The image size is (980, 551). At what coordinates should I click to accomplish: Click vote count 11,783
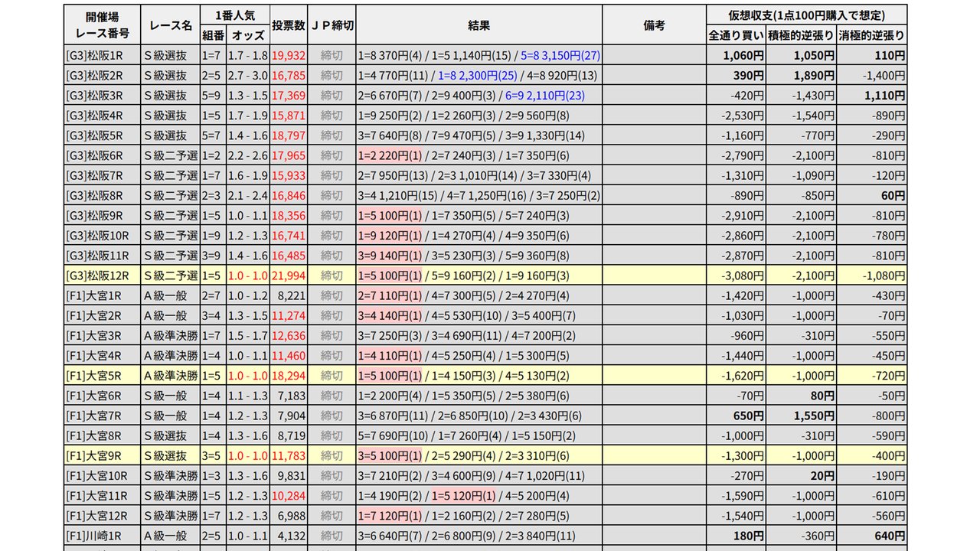pyautogui.click(x=289, y=455)
